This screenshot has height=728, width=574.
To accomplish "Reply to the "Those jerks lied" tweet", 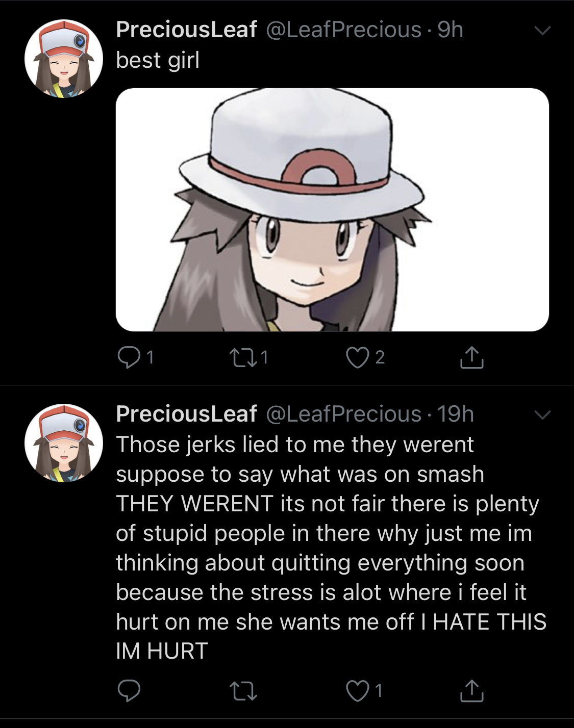I will tap(129, 691).
